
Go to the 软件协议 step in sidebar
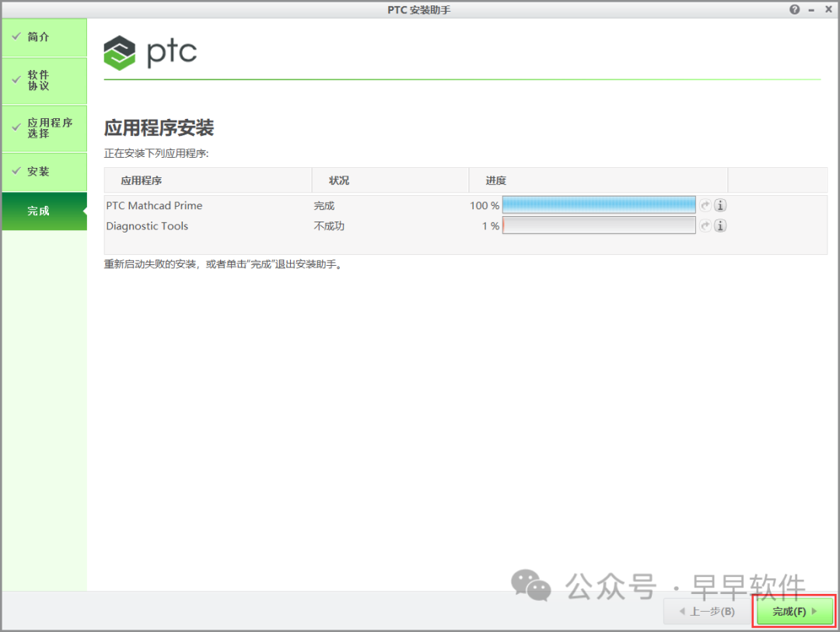[44, 80]
